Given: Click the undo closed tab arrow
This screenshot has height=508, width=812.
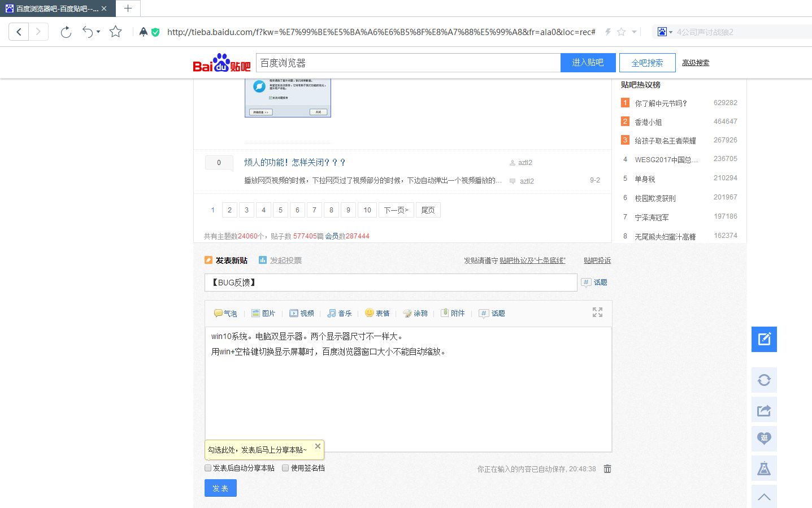Looking at the screenshot, I should [x=88, y=32].
